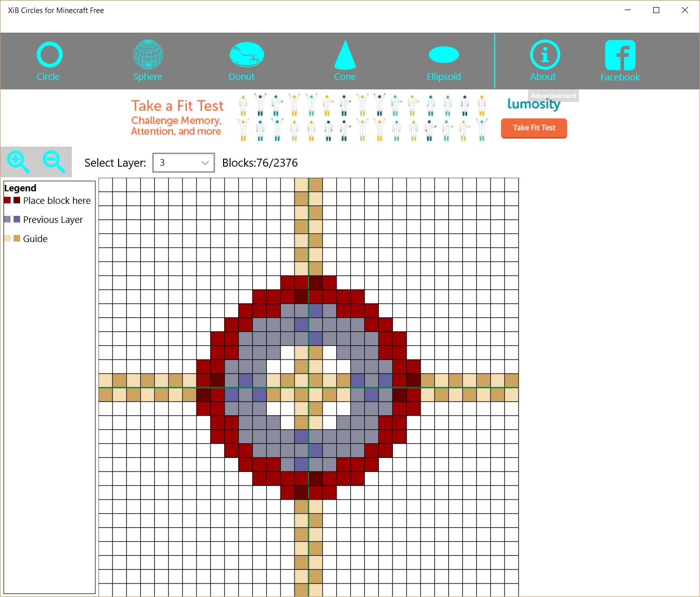Click the Legend heading
This screenshot has width=700, height=597.
click(20, 188)
